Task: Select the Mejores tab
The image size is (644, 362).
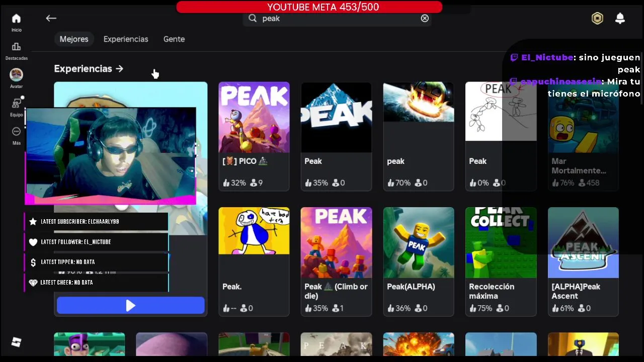Action: pyautogui.click(x=74, y=39)
